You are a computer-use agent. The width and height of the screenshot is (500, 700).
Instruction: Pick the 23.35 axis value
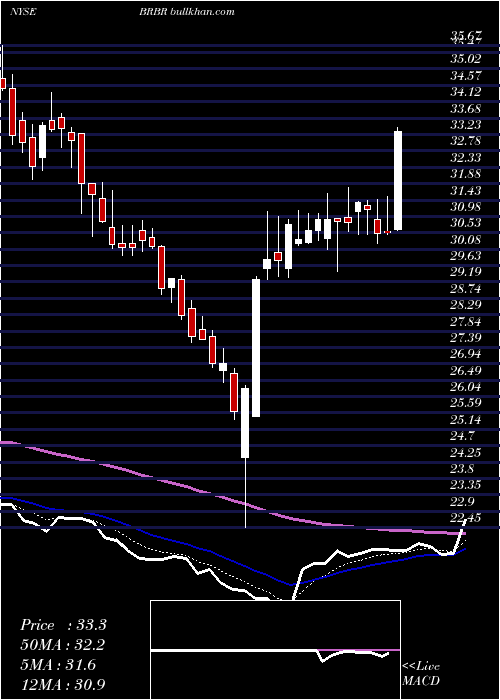(x=465, y=486)
